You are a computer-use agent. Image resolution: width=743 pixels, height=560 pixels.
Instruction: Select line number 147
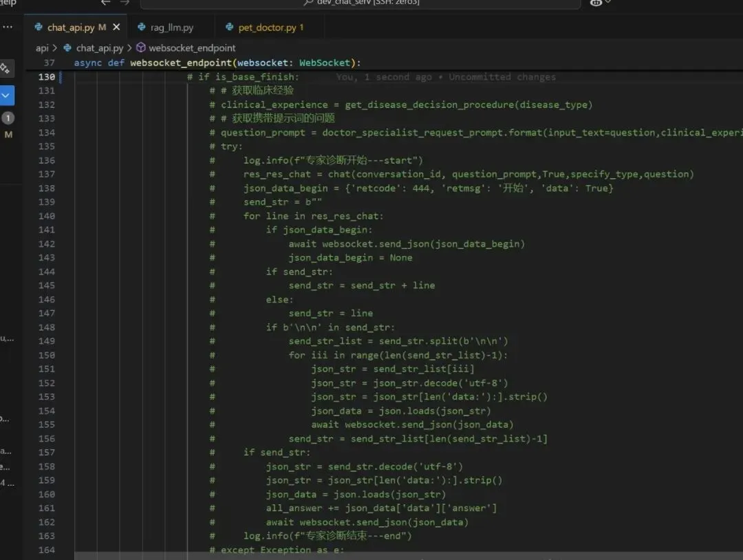[47, 313]
